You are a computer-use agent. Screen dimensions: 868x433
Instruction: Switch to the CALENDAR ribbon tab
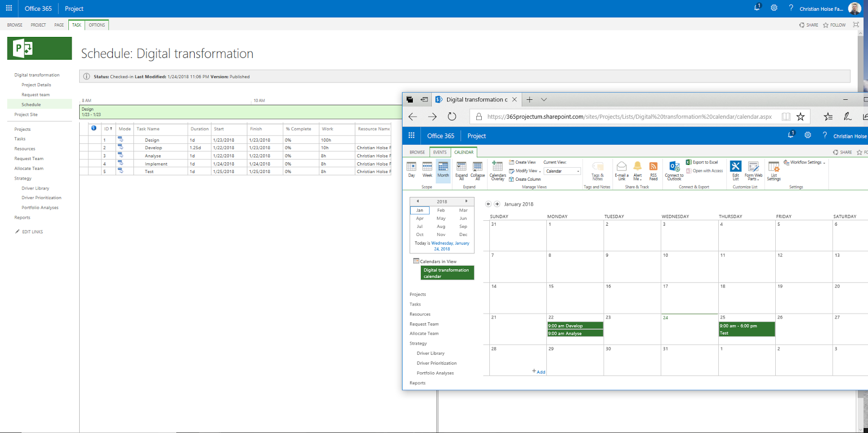click(x=464, y=152)
